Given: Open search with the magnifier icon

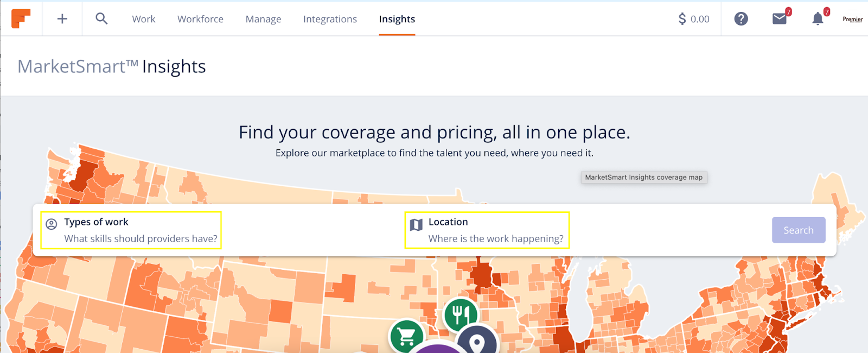Looking at the screenshot, I should 101,19.
